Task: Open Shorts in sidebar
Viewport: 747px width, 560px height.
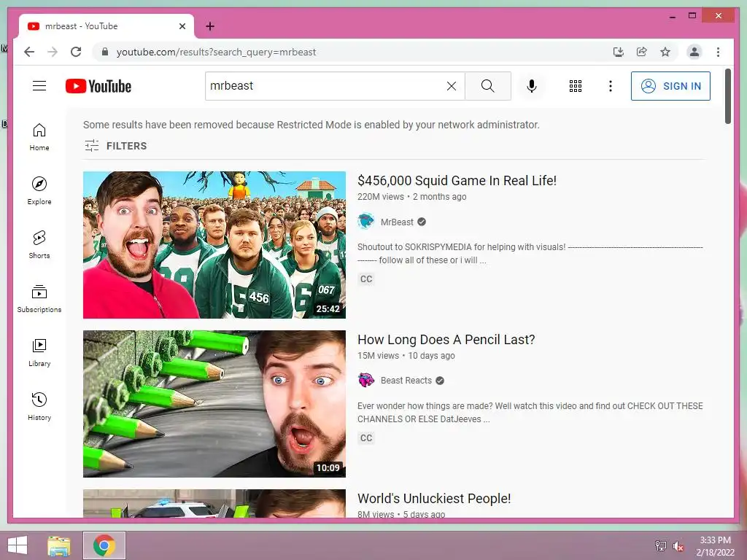Action: tap(39, 245)
